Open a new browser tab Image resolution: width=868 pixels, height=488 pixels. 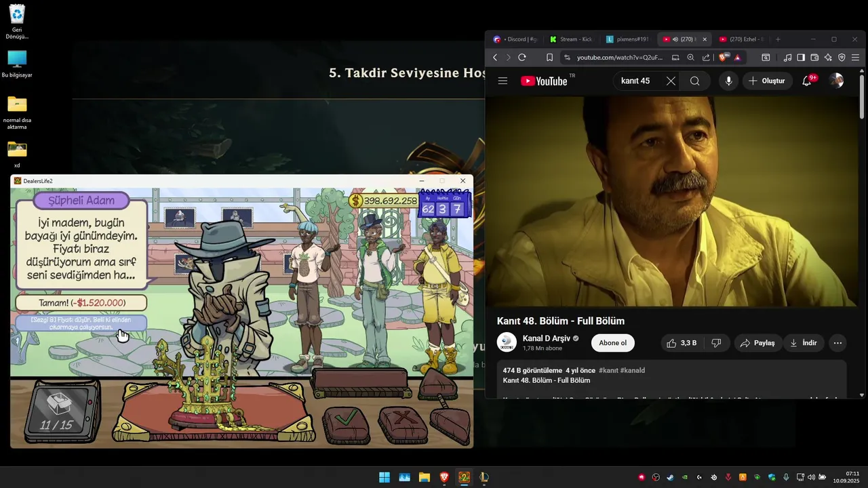[778, 39]
